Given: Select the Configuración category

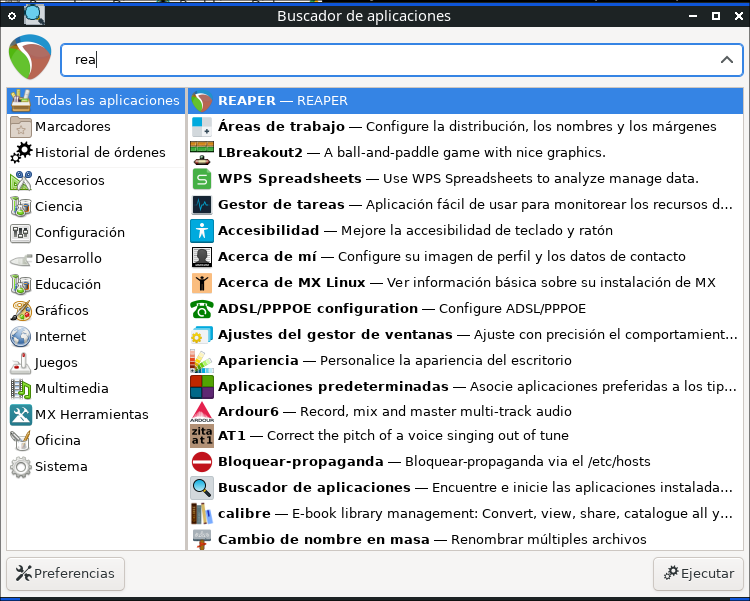Looking at the screenshot, I should [x=96, y=233].
